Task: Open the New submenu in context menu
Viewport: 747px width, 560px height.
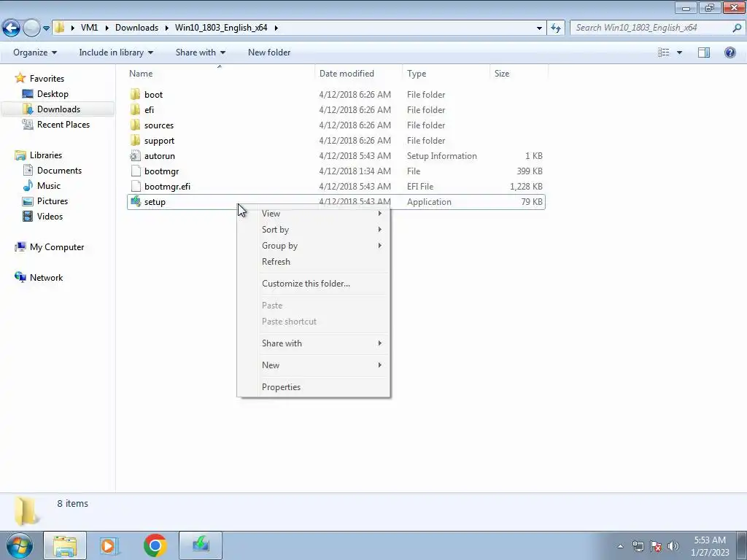Action: (x=314, y=365)
